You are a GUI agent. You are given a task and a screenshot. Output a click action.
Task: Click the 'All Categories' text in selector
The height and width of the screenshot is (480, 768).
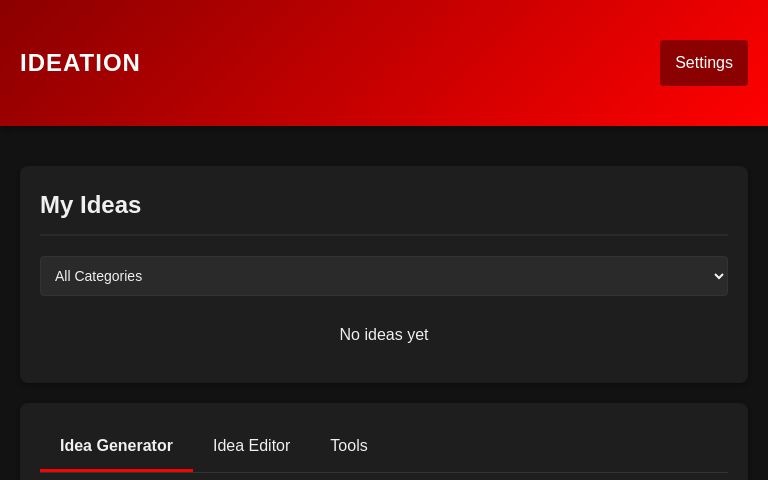[x=98, y=276]
